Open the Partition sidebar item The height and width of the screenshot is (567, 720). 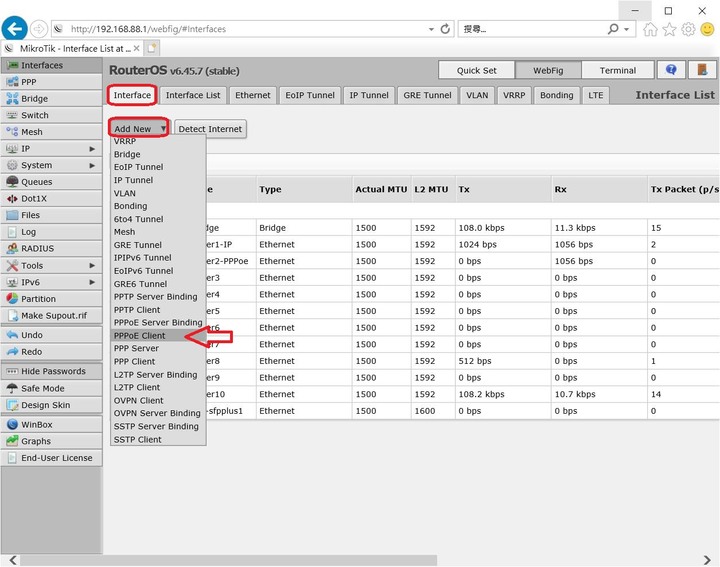[51, 299]
